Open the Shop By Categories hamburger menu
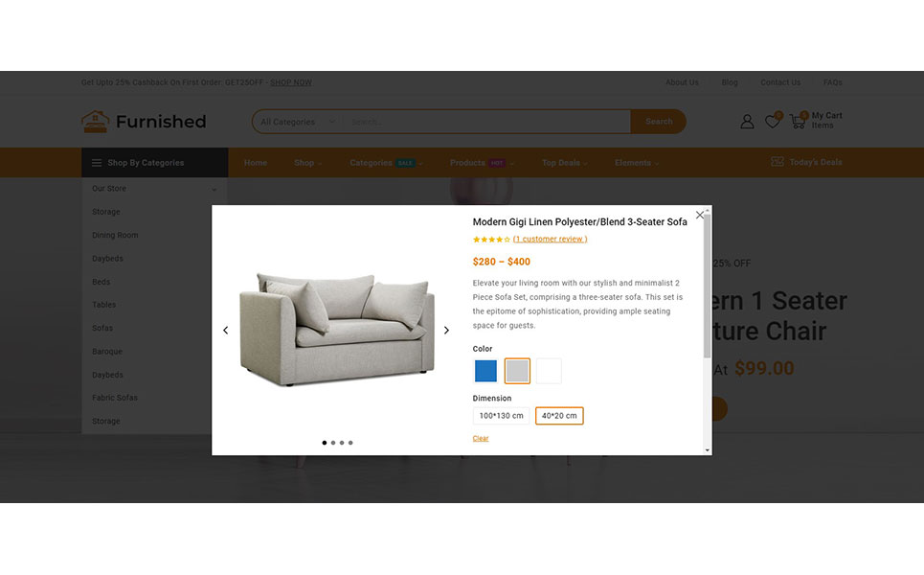The height and width of the screenshot is (575, 924). pyautogui.click(x=97, y=163)
